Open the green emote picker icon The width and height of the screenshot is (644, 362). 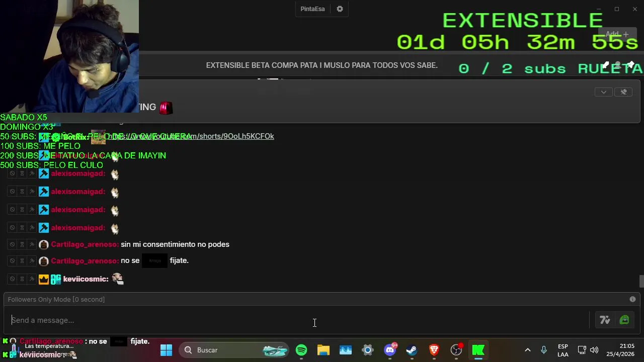(x=624, y=320)
